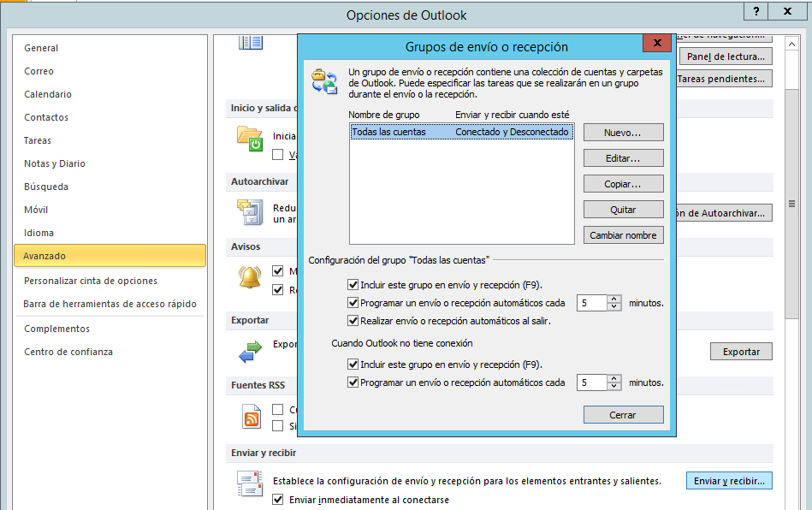Image resolution: width=812 pixels, height=510 pixels.
Task: Increase the online interval minutes spinner
Action: tap(614, 299)
